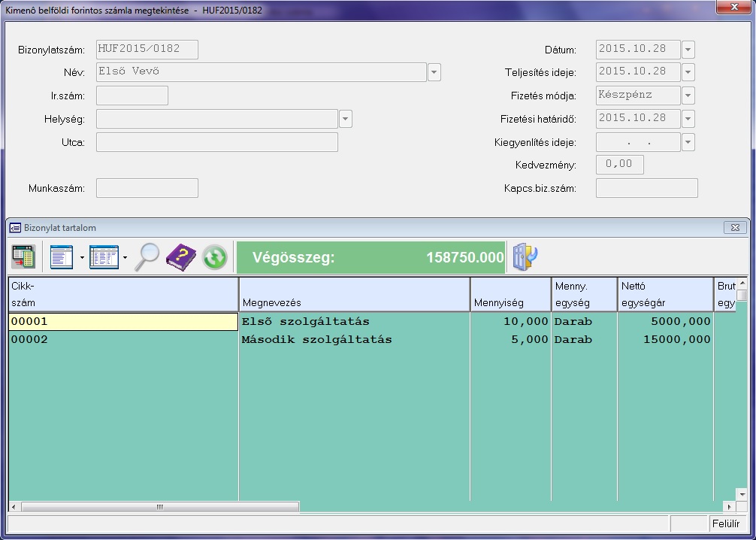756x540 pixels.
Task: Close the Bizonylat tartalom panel
Action: (x=735, y=228)
